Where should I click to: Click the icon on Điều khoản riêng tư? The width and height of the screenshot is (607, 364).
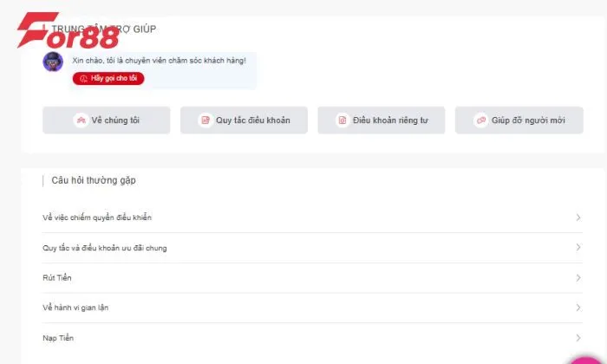point(343,120)
